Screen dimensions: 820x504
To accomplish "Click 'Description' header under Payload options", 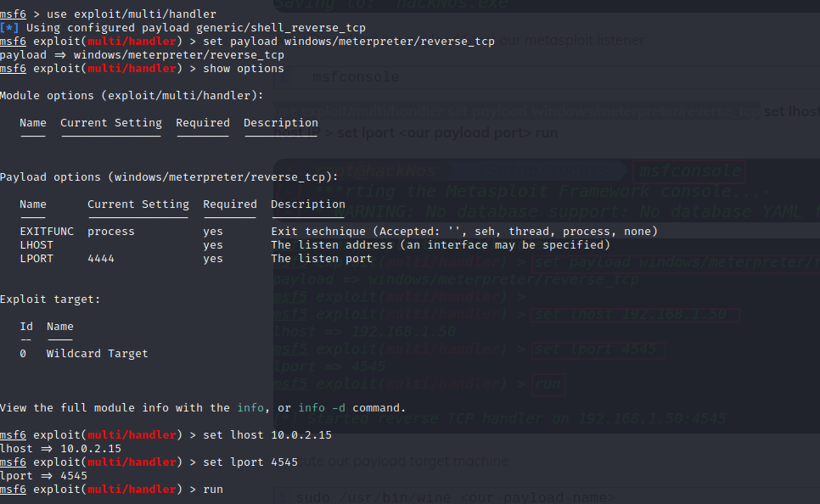I will pos(308,204).
